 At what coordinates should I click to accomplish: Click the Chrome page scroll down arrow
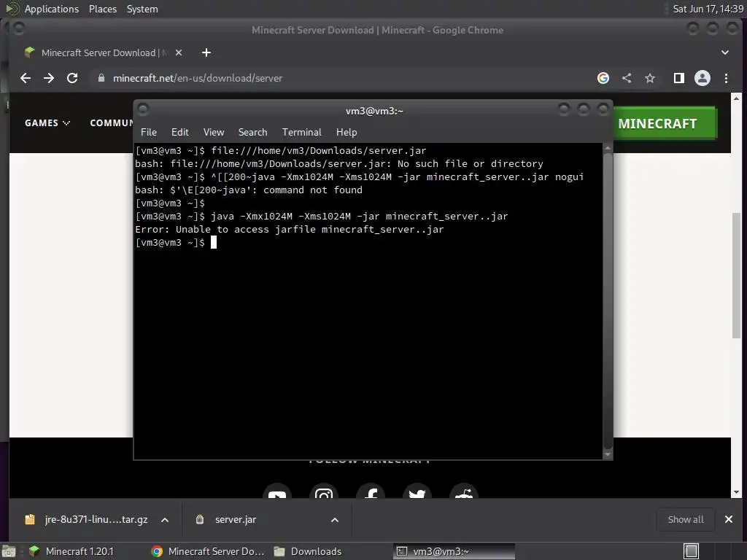coord(737,492)
